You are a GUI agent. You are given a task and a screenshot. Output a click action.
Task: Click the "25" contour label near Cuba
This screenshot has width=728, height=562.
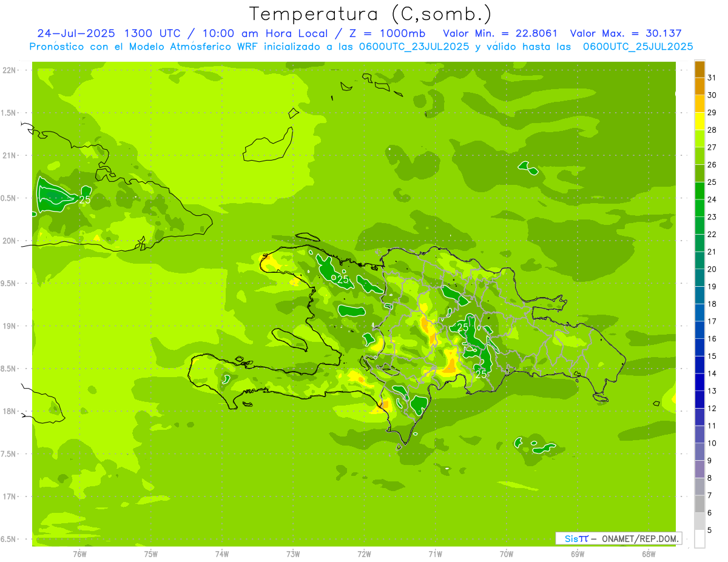pyautogui.click(x=85, y=199)
